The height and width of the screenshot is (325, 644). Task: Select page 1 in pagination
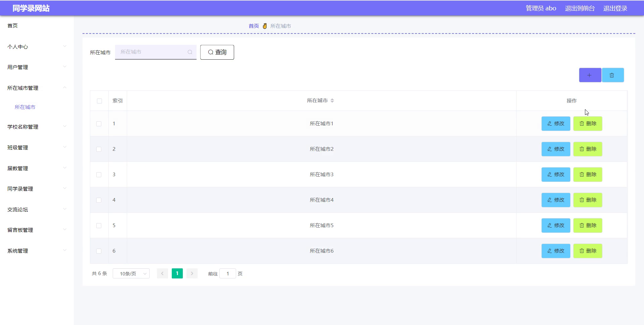[177, 273]
